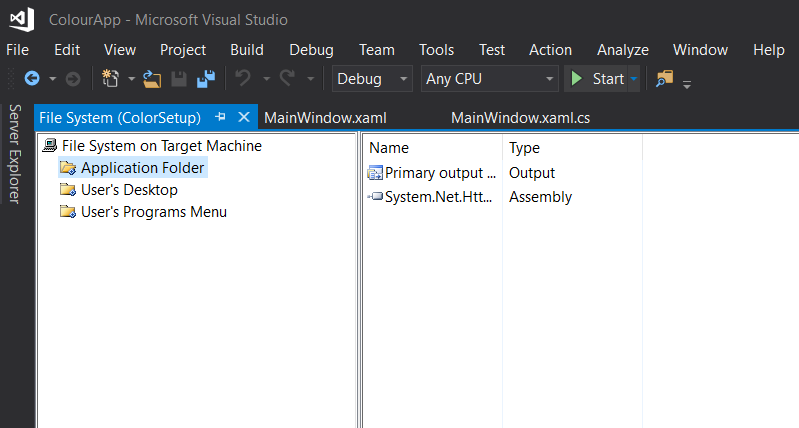Open the Action menu

click(550, 50)
